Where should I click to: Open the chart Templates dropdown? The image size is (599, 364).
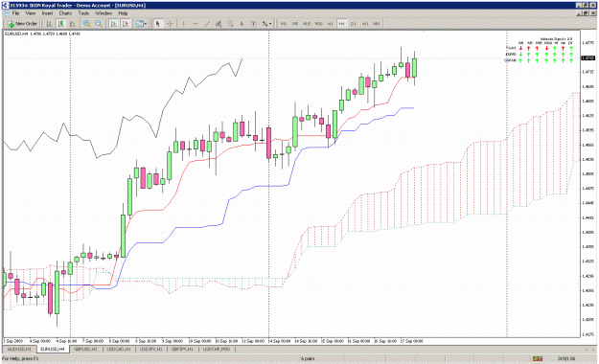[141, 24]
